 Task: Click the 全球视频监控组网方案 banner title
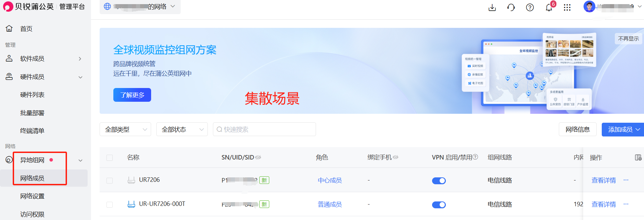coord(165,50)
